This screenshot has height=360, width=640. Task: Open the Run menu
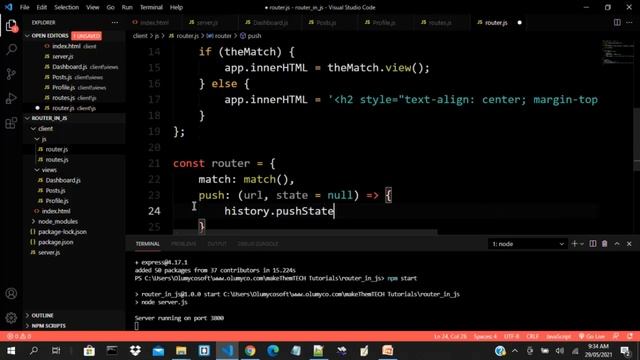(x=127, y=7)
